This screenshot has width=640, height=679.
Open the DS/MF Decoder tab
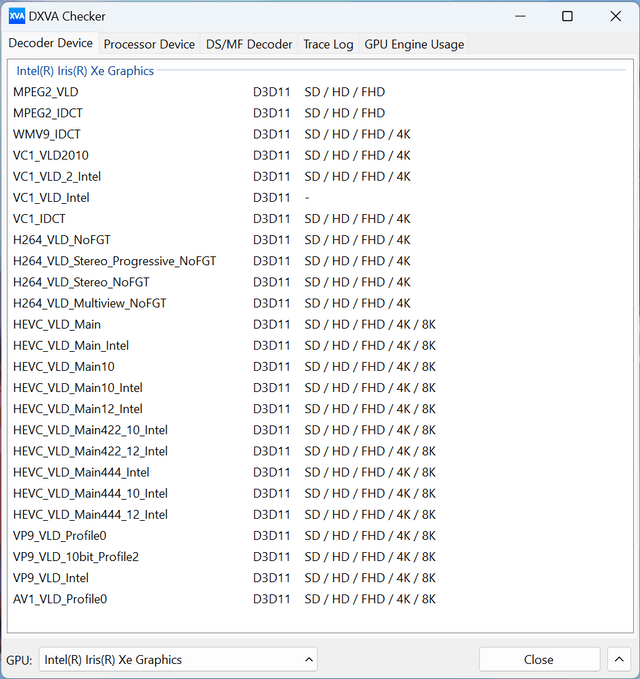[249, 44]
